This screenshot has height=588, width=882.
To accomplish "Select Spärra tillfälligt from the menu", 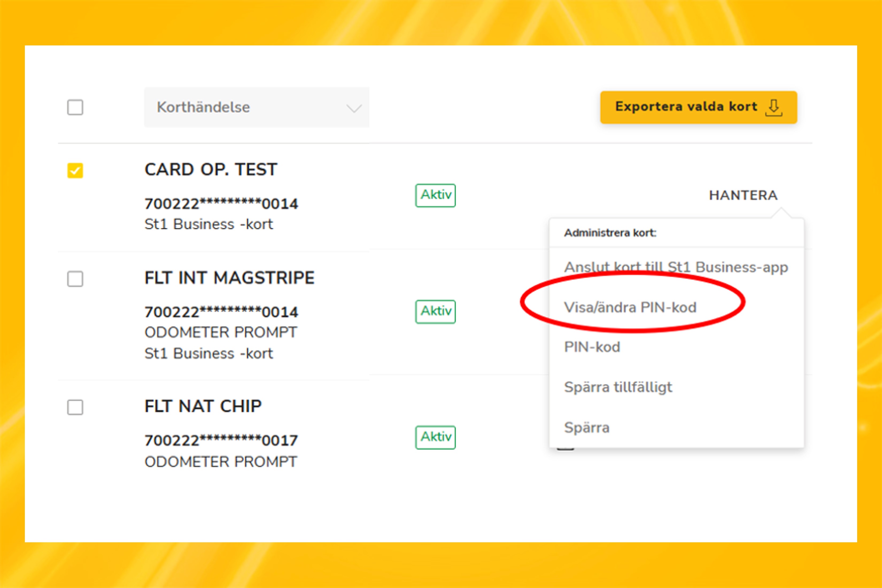I will (x=618, y=387).
